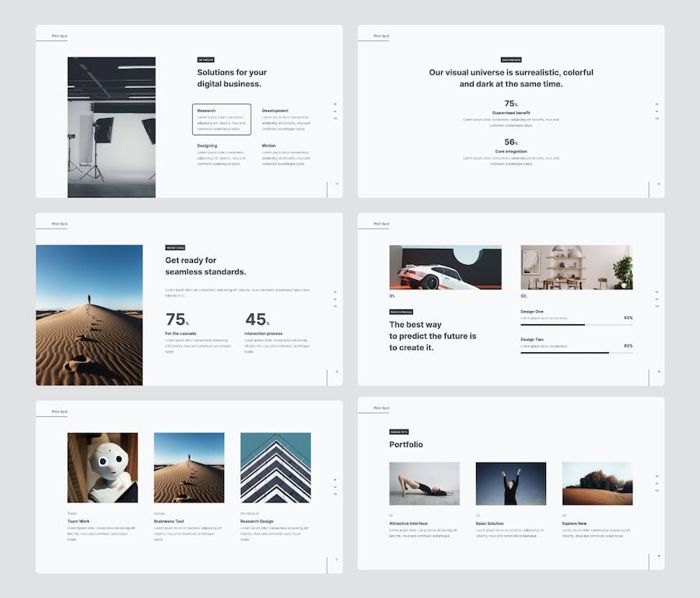Click the photo studio image
The image size is (700, 598).
pos(111,127)
